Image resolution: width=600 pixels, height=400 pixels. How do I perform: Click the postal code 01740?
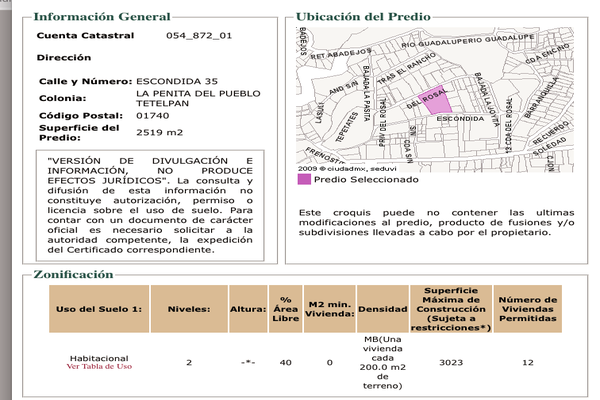[x=153, y=116]
